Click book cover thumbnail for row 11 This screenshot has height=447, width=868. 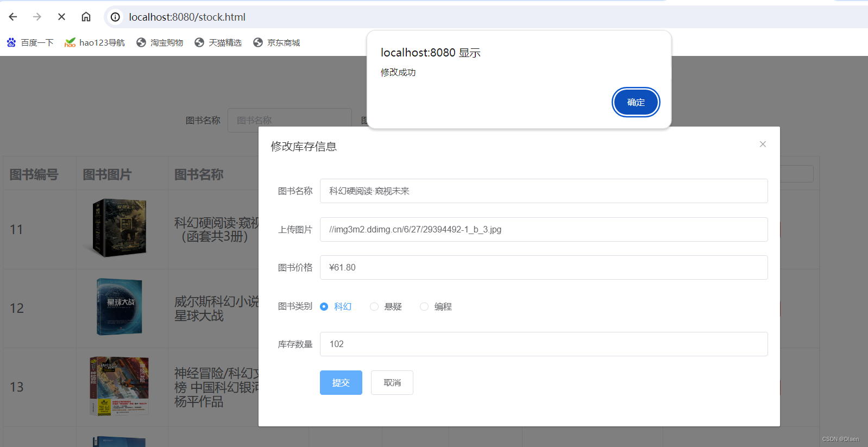(119, 228)
